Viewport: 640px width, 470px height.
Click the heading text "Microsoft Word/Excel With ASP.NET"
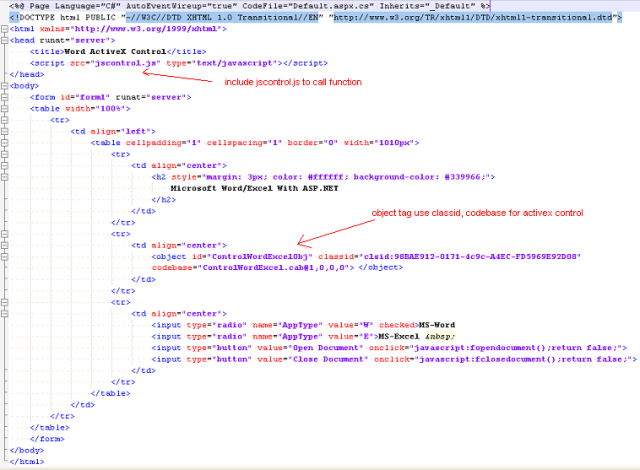point(254,189)
